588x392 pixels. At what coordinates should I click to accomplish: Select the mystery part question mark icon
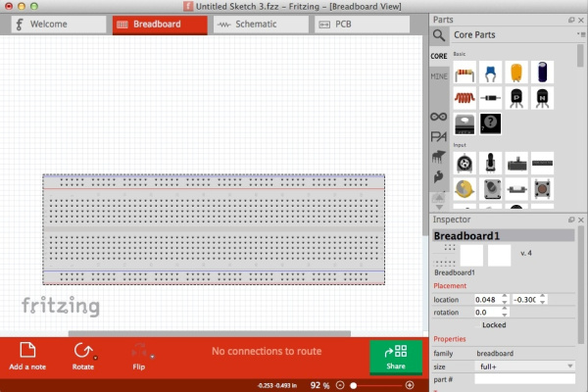pyautogui.click(x=491, y=123)
